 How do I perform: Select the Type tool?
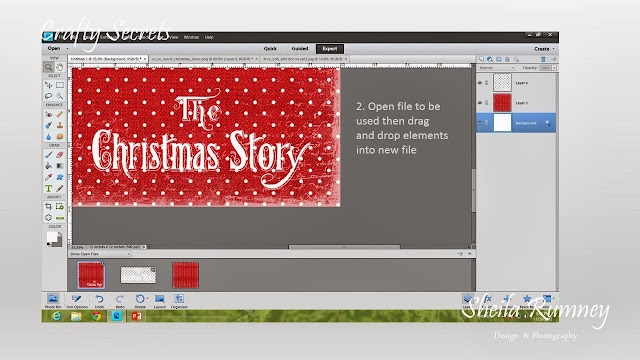pyautogui.click(x=49, y=188)
